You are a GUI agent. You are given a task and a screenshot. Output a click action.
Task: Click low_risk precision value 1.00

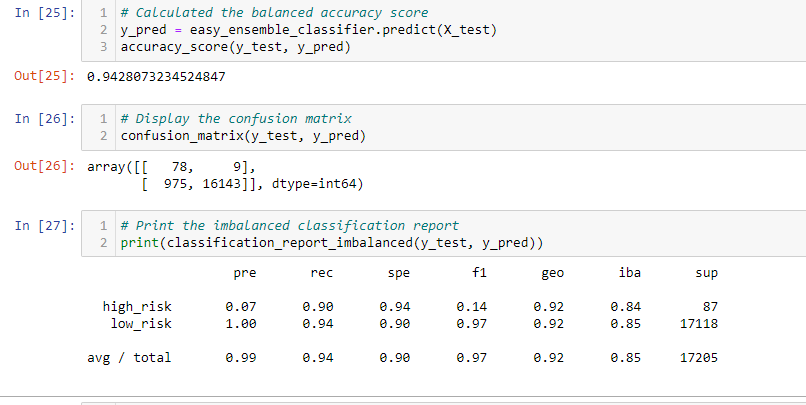241,324
